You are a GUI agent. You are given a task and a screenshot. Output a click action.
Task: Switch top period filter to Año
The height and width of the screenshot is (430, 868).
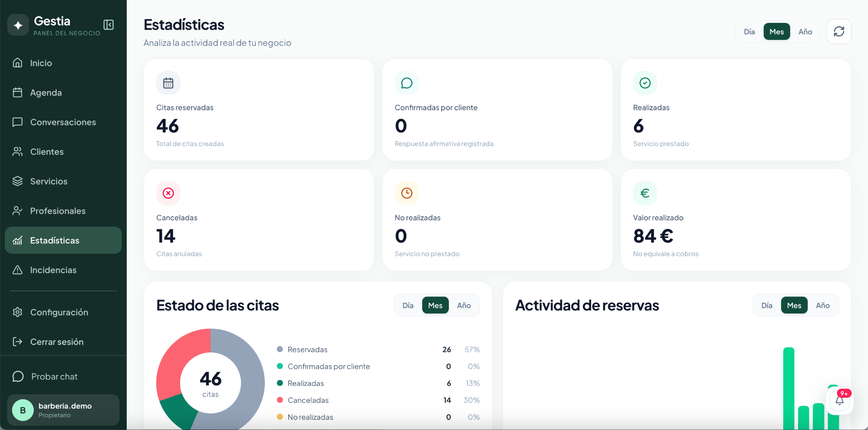805,32
